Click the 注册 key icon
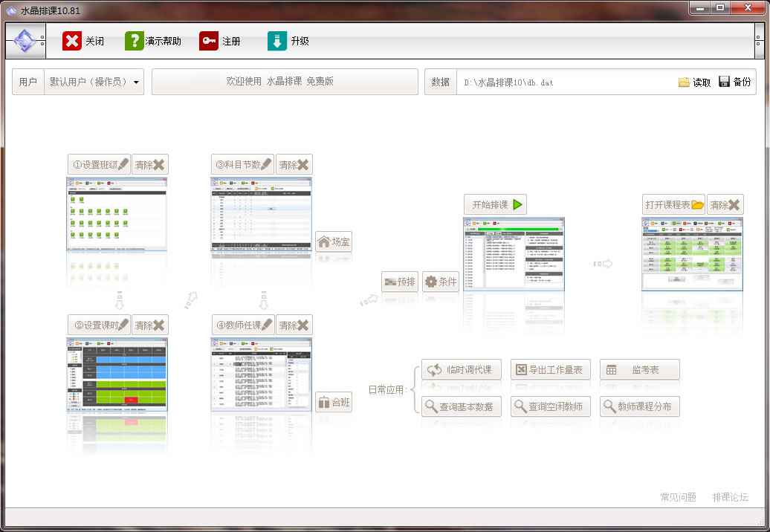This screenshot has height=532, width=770. (209, 41)
